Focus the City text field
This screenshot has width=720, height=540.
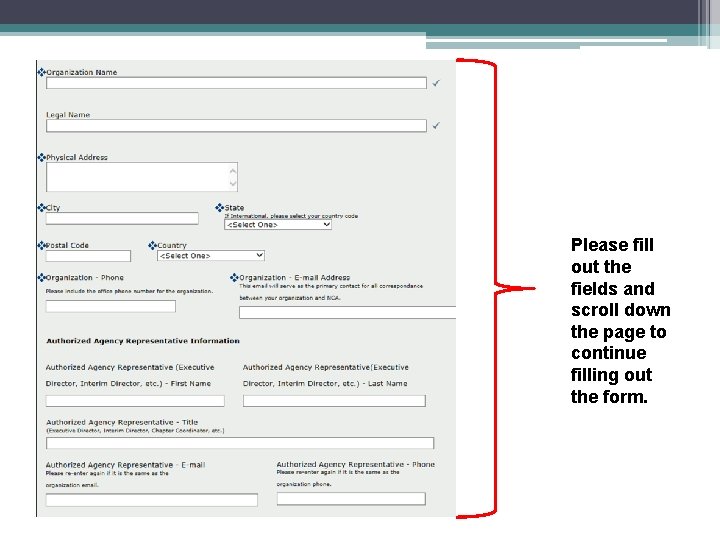(x=122, y=218)
